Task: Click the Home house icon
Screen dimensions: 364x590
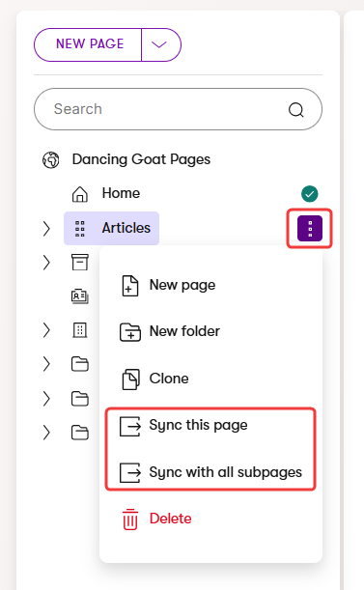Action: click(x=80, y=194)
